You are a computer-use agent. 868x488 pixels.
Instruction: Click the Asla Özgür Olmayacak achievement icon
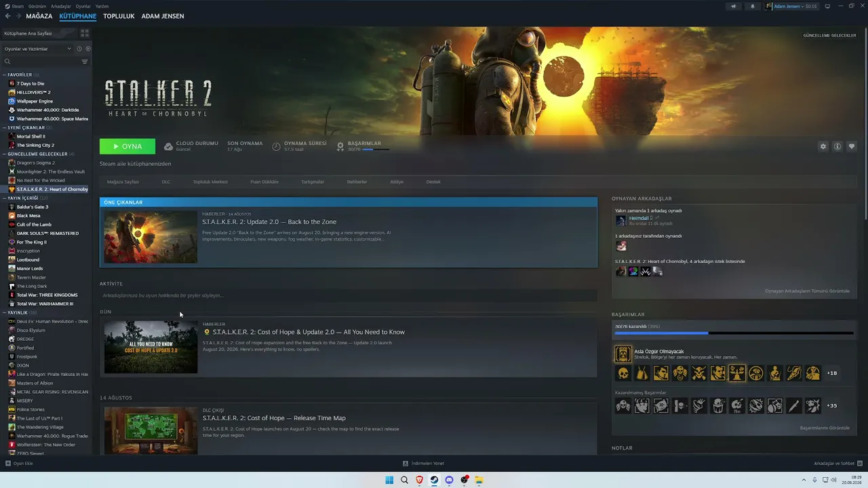[x=623, y=354]
